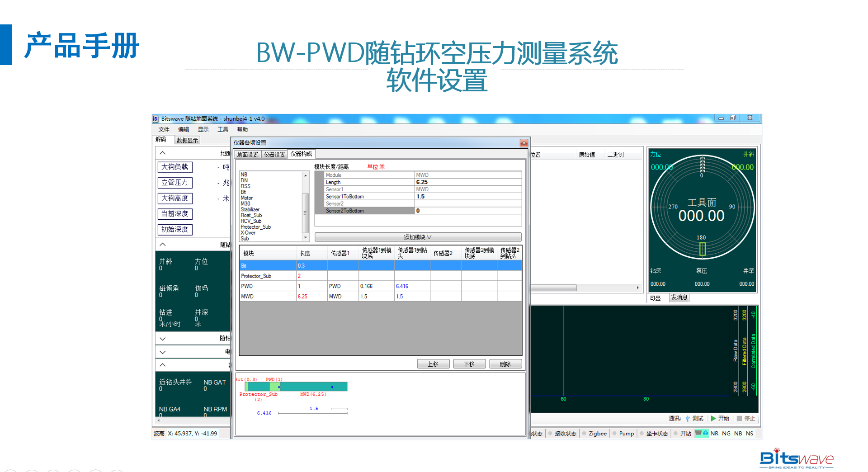Image resolution: width=868 pixels, height=472 pixels.
Task: Click the USB 测试 communication test icon
Action: pos(688,419)
